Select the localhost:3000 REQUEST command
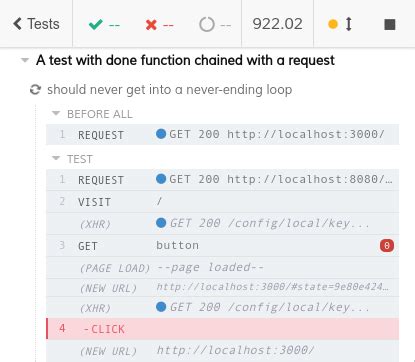 222,135
